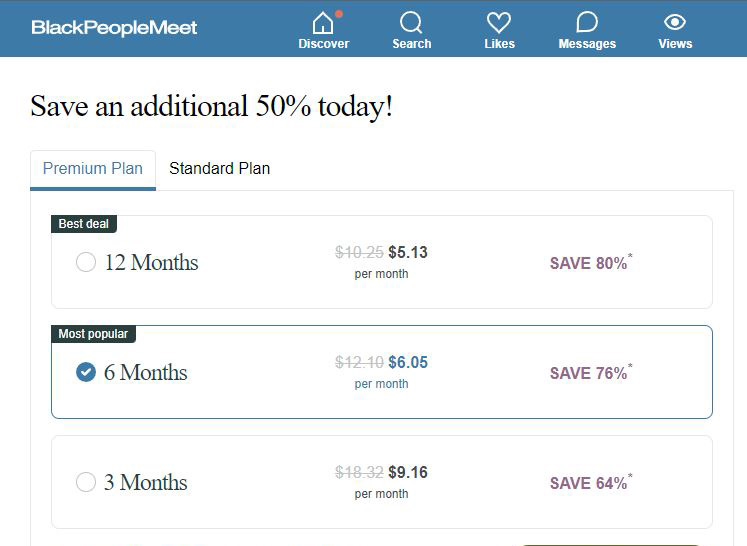Open the Discover home icon

coord(323,22)
